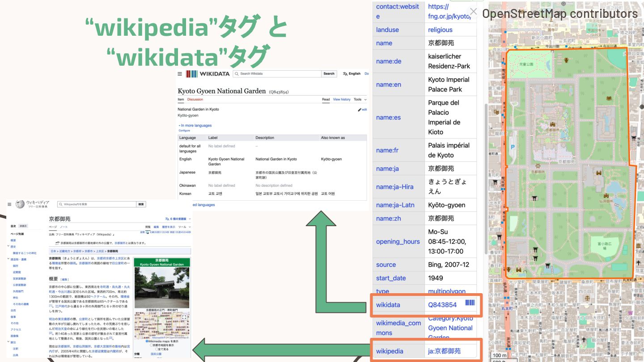Expand the Wikidata Tools dropdown
The width and height of the screenshot is (644, 362).
click(x=360, y=99)
